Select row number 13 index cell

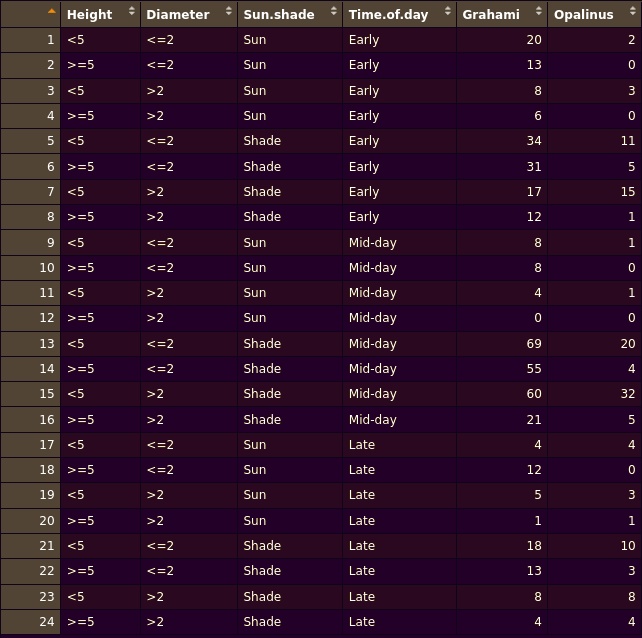(x=30, y=344)
